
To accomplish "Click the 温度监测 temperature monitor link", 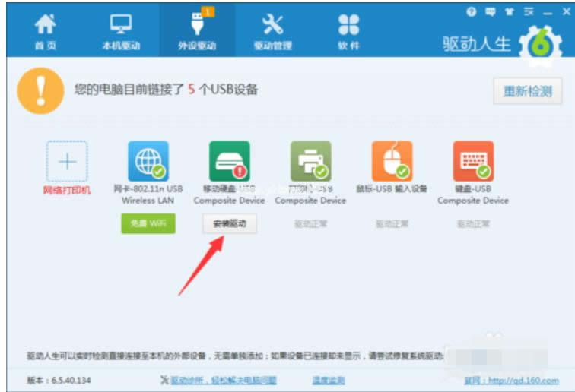I will (328, 380).
